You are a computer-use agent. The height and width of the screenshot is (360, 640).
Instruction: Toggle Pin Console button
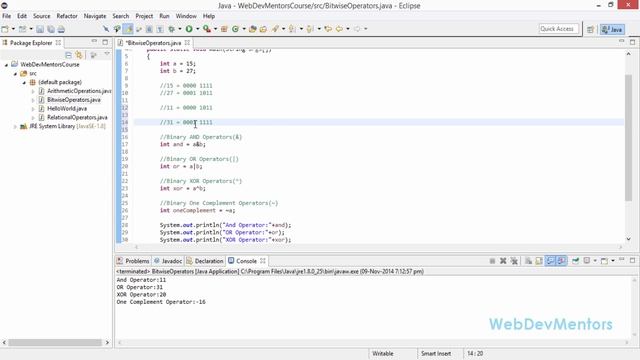click(576, 261)
